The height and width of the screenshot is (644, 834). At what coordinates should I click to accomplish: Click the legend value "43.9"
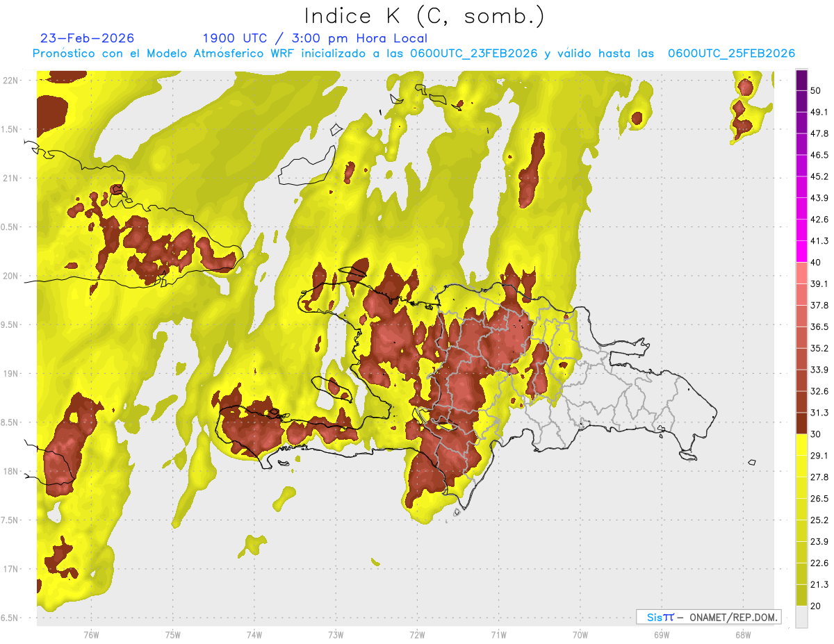(819, 198)
